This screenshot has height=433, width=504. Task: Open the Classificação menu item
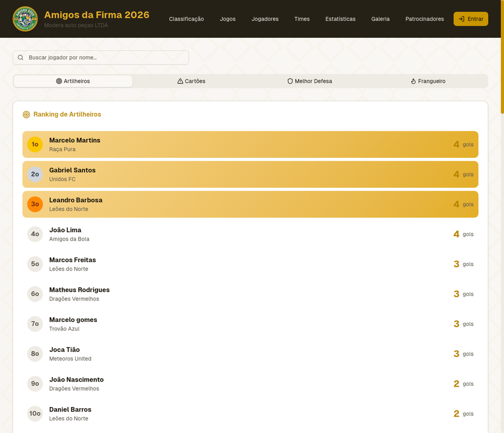(187, 19)
